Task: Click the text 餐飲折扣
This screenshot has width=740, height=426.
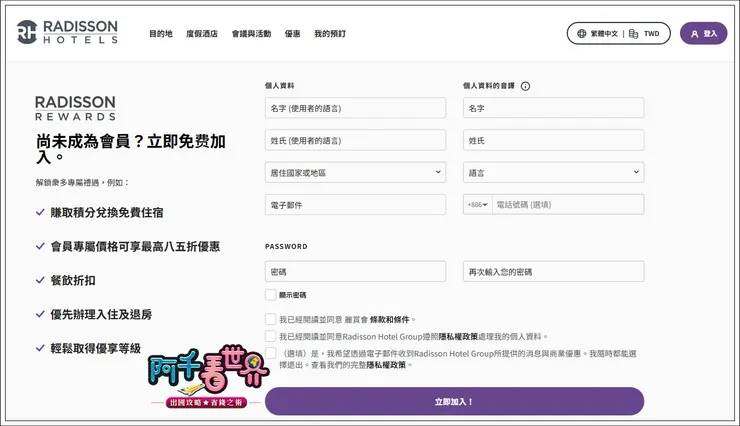Action: click(73, 281)
